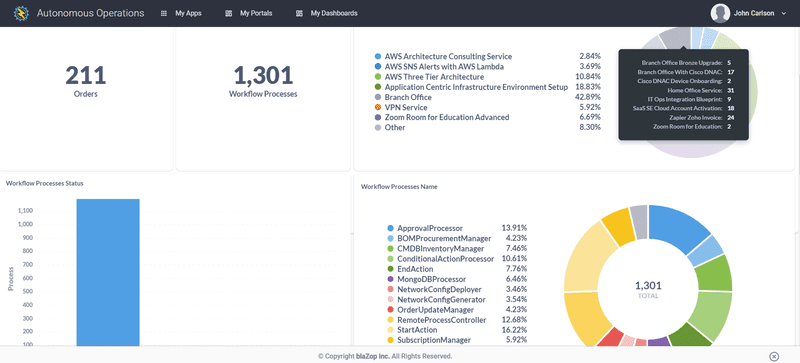Screen dimensions: 800x363
Task: Click the NetworkConfigGenerator legend dot
Action: pyautogui.click(x=390, y=300)
